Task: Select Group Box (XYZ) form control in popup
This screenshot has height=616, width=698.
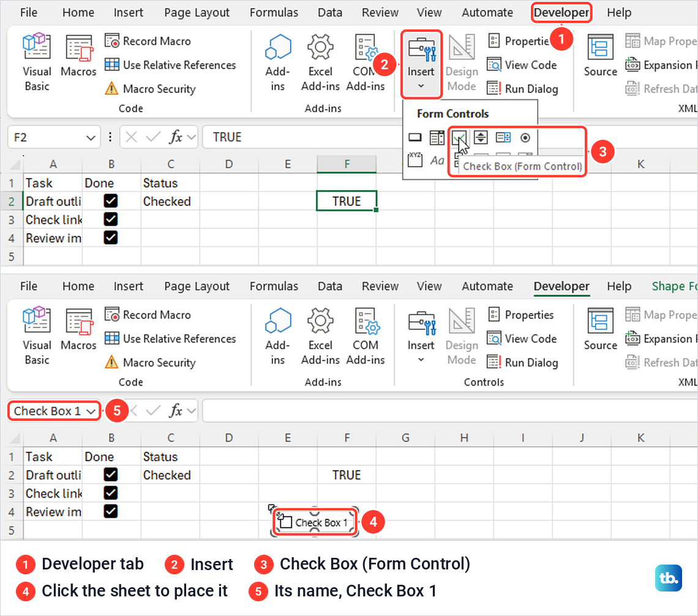Action: tap(415, 159)
